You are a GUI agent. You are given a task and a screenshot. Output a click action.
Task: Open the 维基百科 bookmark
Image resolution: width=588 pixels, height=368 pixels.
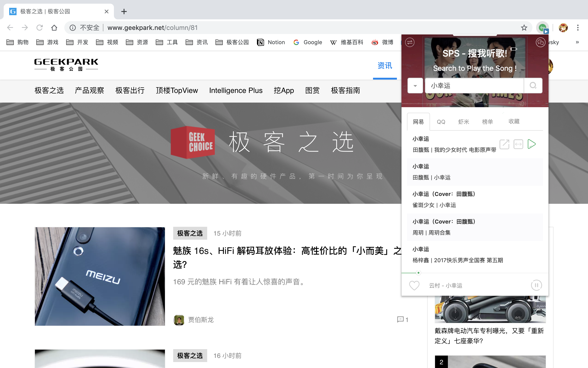click(x=346, y=42)
